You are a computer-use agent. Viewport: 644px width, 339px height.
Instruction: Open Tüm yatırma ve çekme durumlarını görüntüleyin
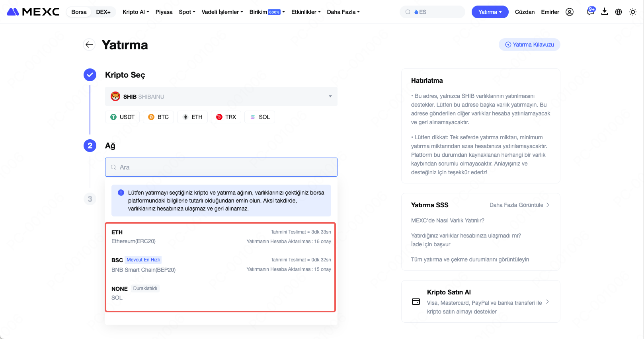tap(470, 259)
